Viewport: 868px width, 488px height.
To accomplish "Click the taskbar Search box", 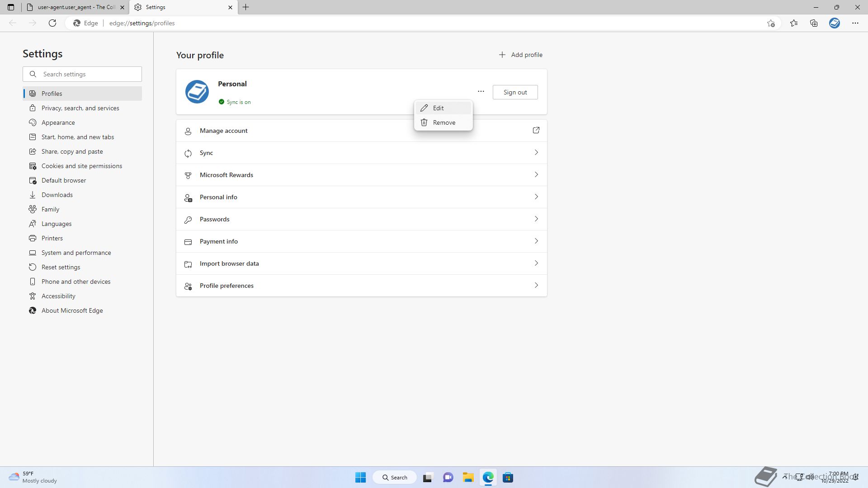I will point(395,477).
